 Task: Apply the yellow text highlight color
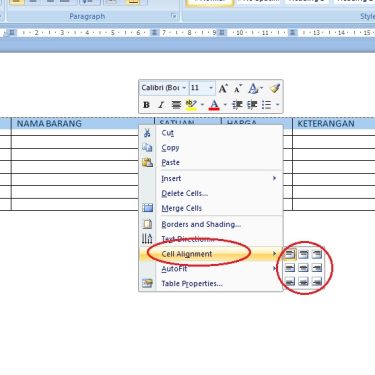pos(191,105)
